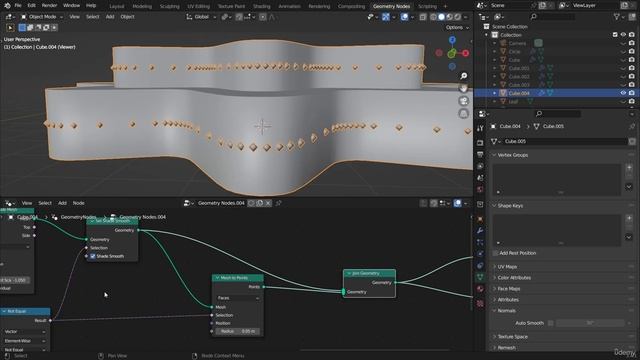This screenshot has width=640, height=360.
Task: Click fake user shield for Geometry Nodes.004
Action: [251, 203]
